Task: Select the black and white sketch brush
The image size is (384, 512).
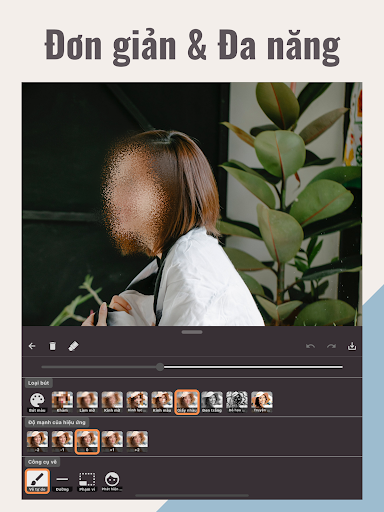Action: click(237, 402)
